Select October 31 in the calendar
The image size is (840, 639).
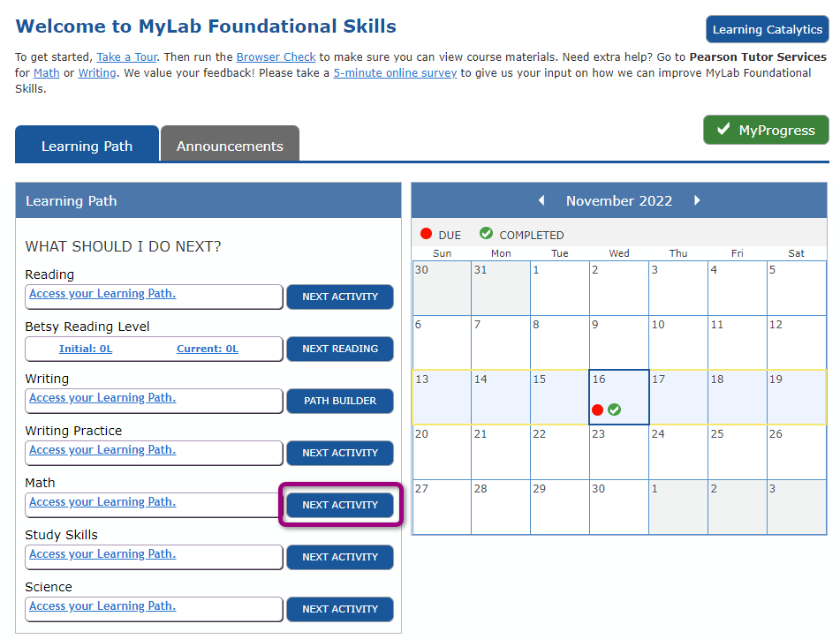tap(500, 288)
